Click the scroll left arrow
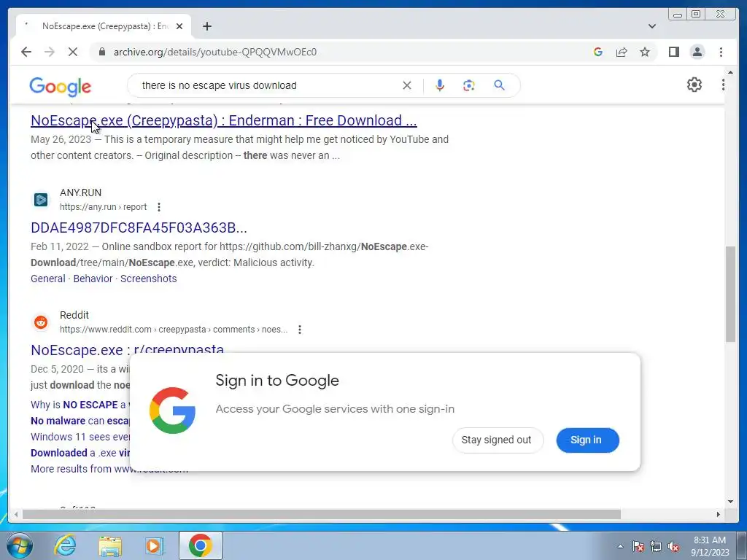The image size is (747, 560). coord(16,514)
